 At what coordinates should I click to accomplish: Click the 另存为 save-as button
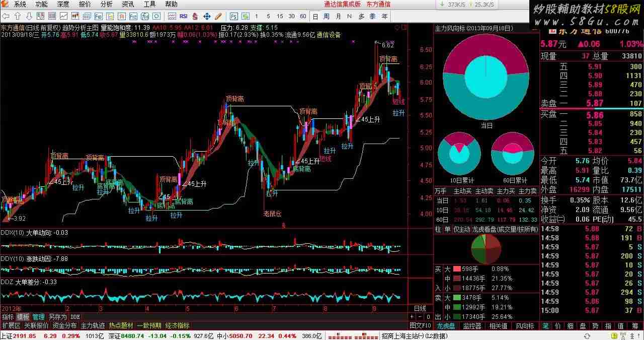(x=57, y=317)
